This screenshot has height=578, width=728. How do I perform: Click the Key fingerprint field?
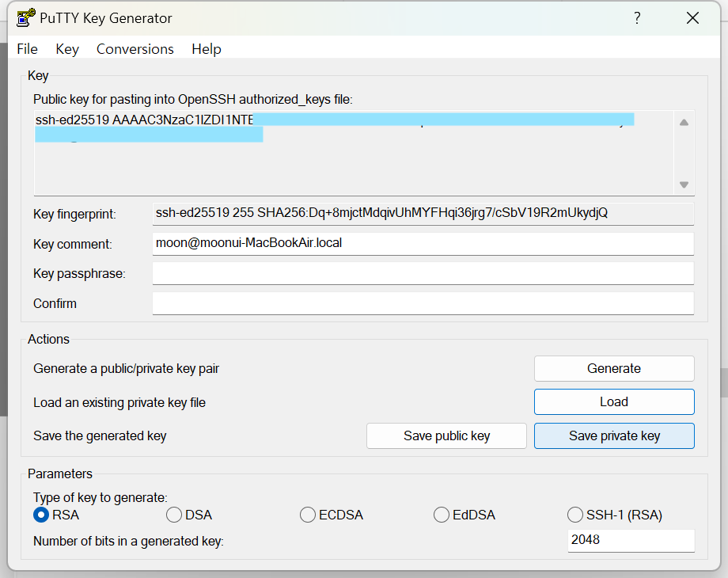pos(423,213)
